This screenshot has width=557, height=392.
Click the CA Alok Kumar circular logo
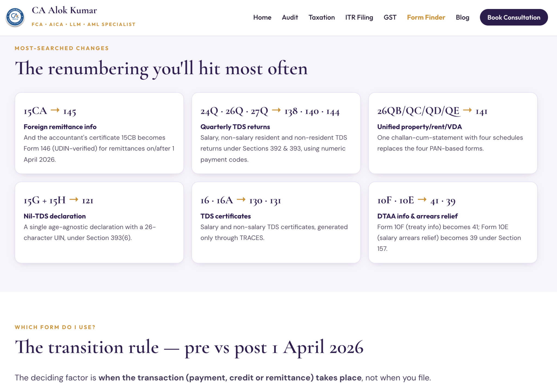point(15,17)
